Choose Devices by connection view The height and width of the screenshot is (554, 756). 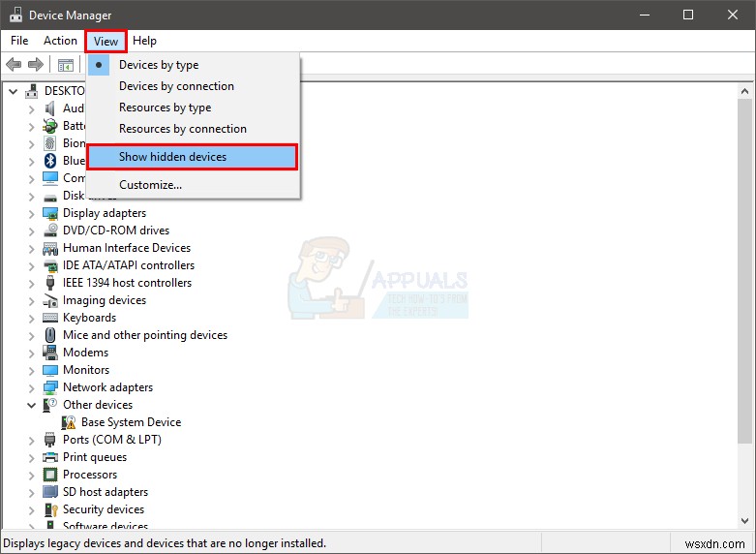193,86
